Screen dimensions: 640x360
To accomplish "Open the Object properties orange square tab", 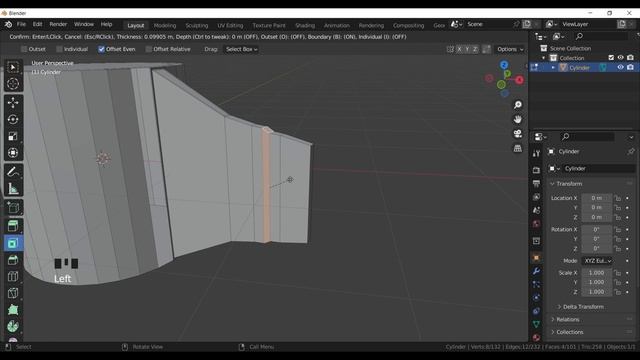I will point(536,258).
